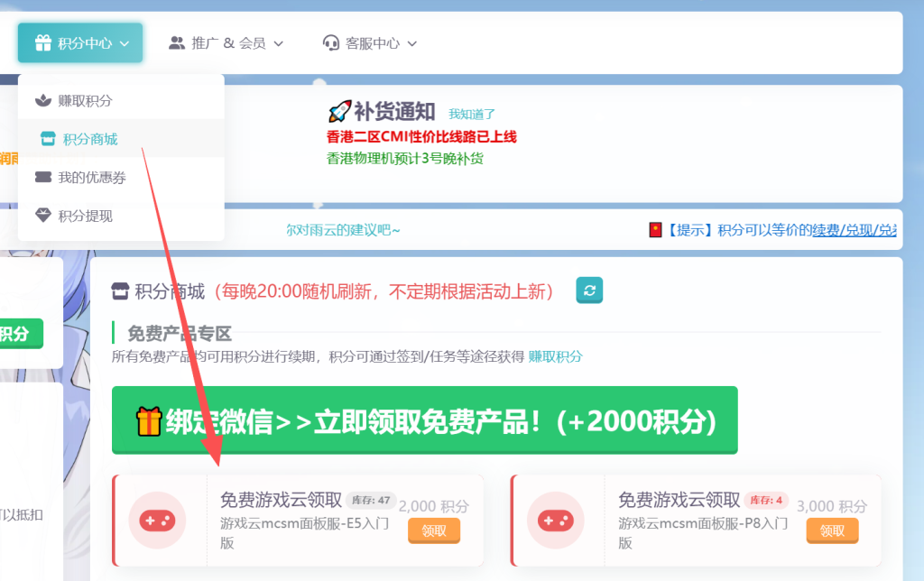Click the gift icon in 积分中心 nav button
Viewport: 924px width, 581px height.
pos(42,42)
